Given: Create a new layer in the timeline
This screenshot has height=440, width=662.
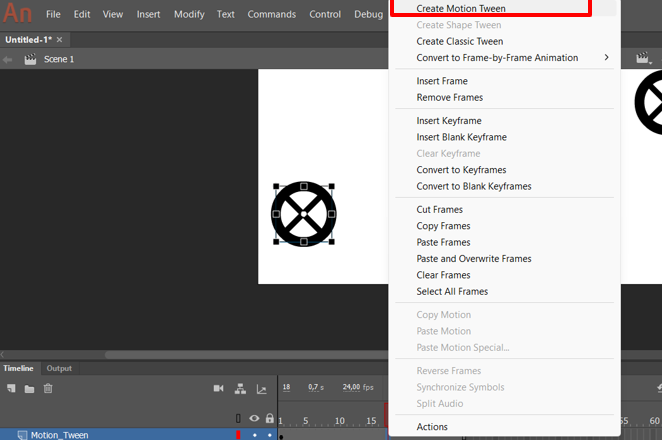Looking at the screenshot, I should tap(11, 388).
